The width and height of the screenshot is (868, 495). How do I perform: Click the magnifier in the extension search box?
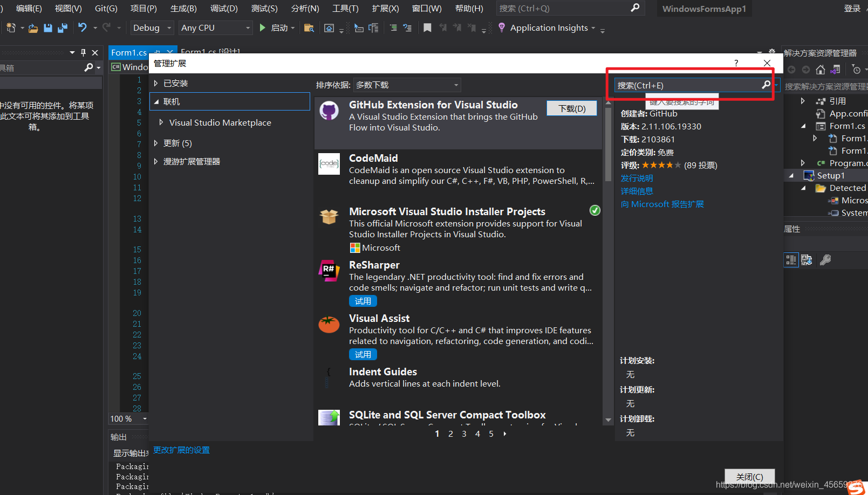[766, 85]
